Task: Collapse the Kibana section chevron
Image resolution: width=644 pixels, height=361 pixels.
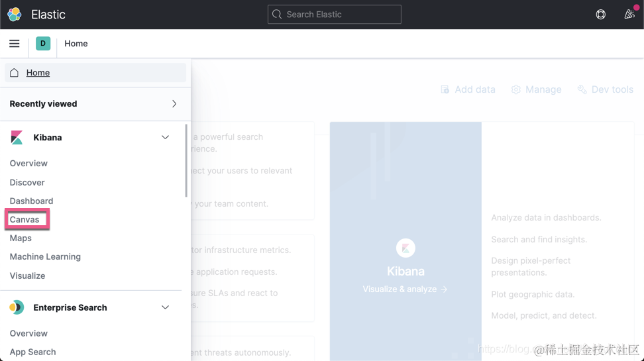Action: click(165, 138)
